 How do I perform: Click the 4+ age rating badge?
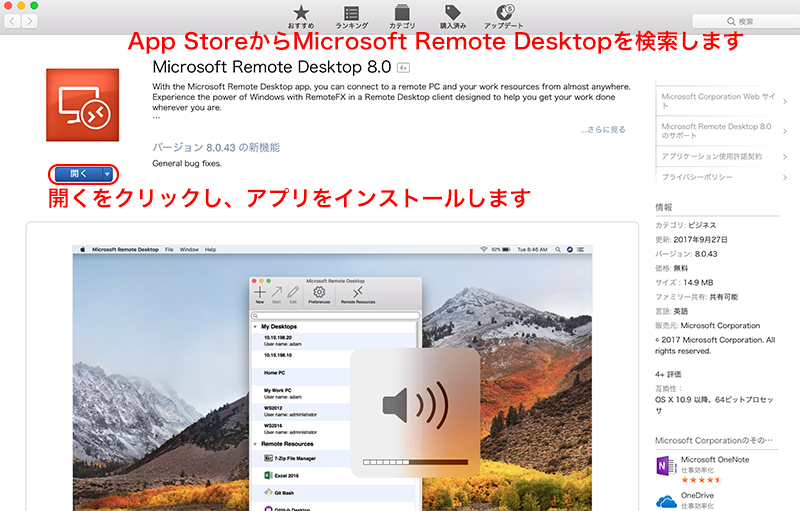(x=404, y=67)
